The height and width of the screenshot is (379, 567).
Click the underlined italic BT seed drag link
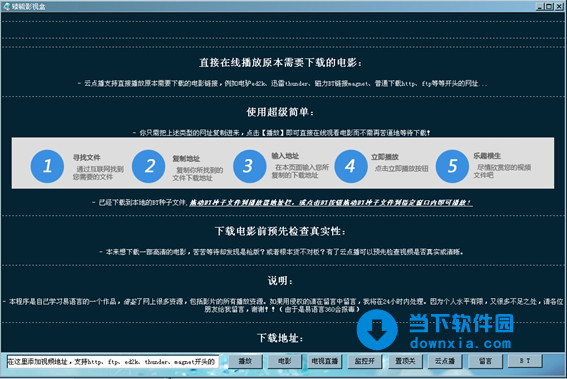(331, 203)
